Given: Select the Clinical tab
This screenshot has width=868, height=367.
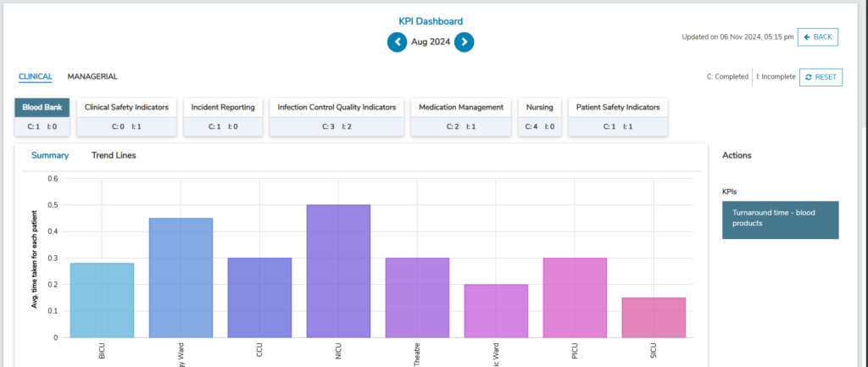Looking at the screenshot, I should (36, 77).
